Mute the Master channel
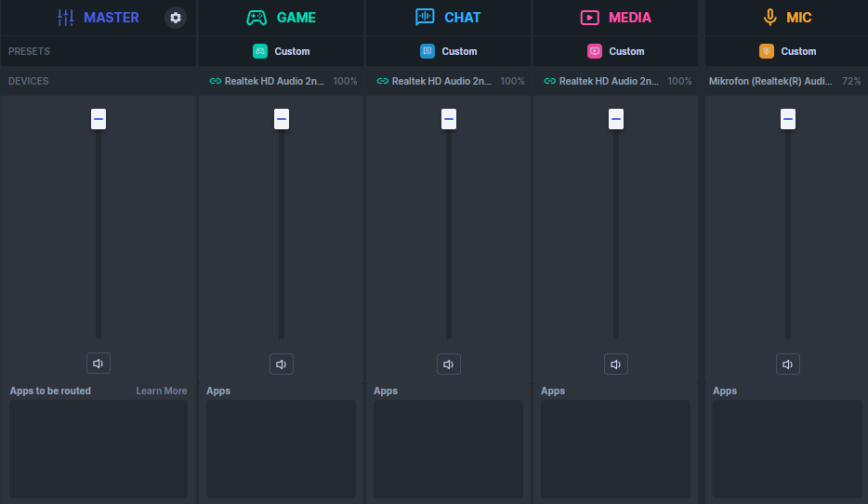The width and height of the screenshot is (868, 504). [99, 364]
